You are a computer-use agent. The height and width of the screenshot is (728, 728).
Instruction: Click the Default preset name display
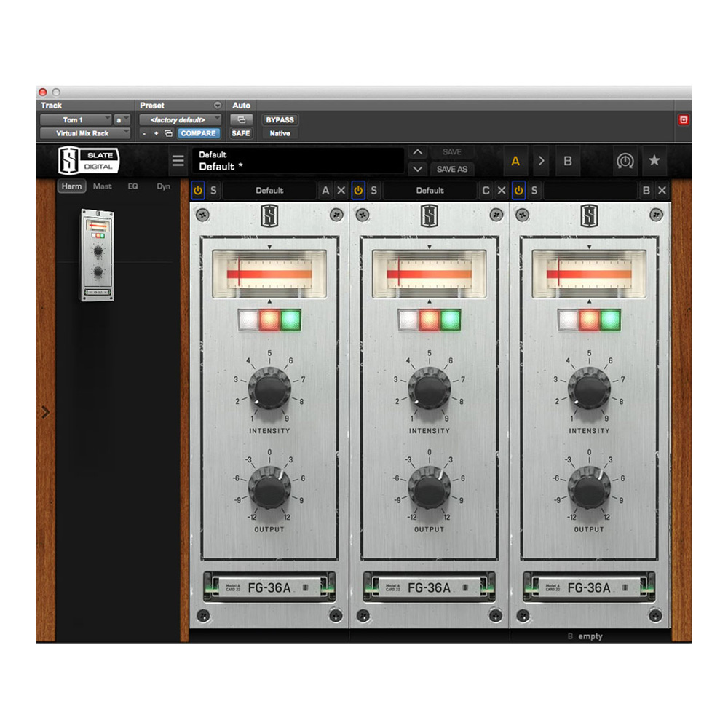[x=298, y=161]
